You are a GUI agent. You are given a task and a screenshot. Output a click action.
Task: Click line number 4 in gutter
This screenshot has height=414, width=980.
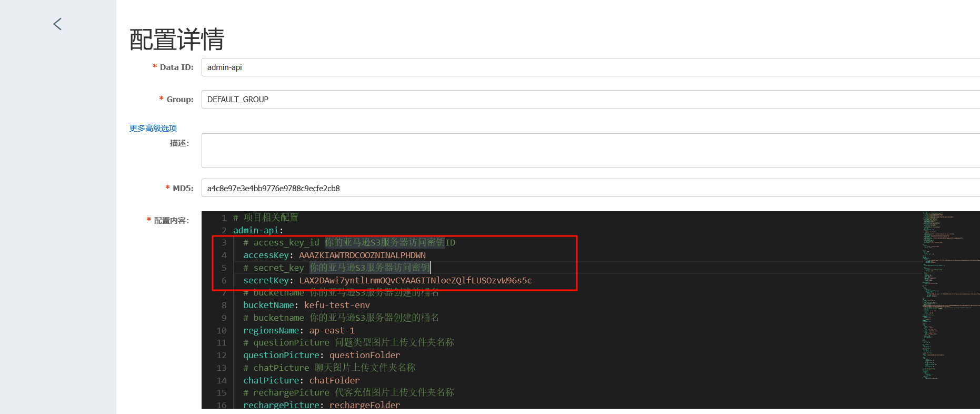(224, 255)
